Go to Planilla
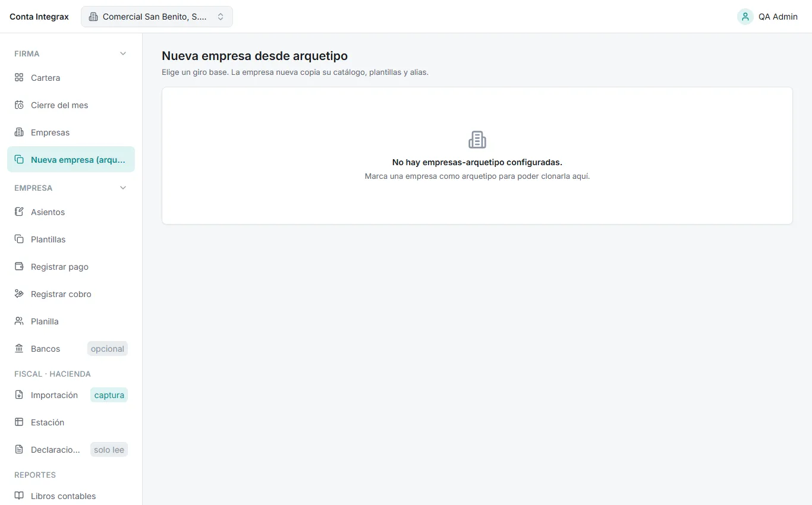 (x=71, y=321)
